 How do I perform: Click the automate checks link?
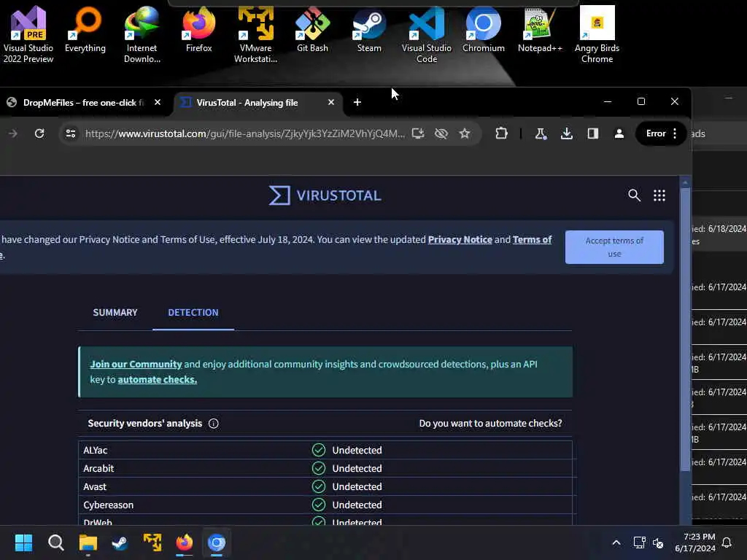[x=158, y=379]
